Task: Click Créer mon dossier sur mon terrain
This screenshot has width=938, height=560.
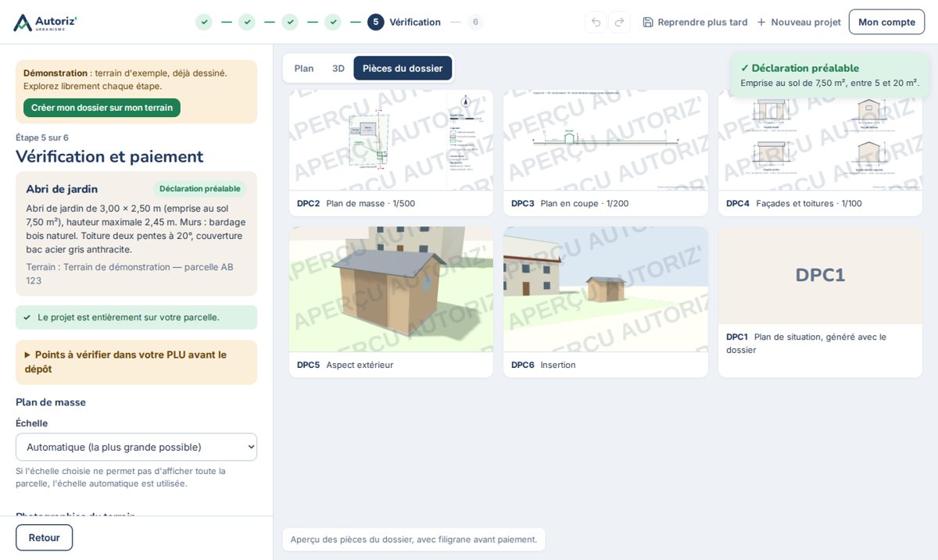Action: point(102,108)
